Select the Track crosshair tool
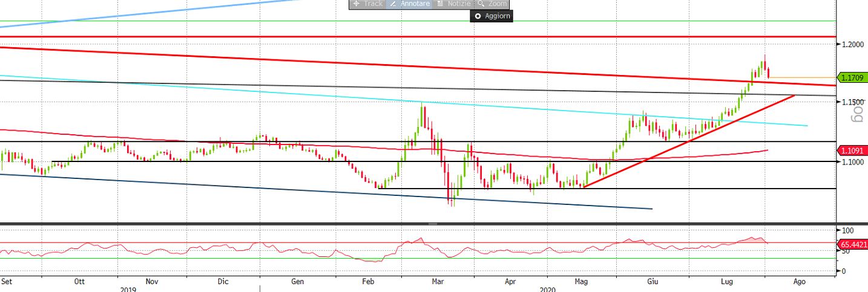Image resolution: width=868 pixels, height=292 pixels. coord(367,4)
